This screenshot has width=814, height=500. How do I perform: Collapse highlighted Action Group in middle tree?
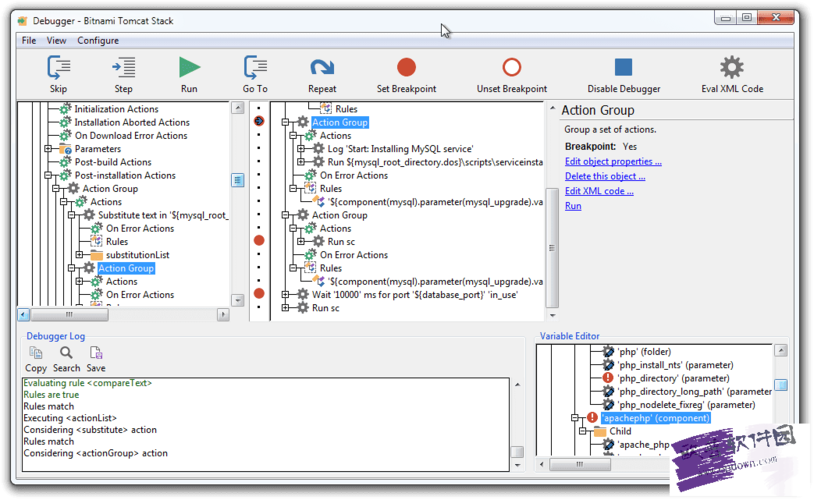click(285, 123)
